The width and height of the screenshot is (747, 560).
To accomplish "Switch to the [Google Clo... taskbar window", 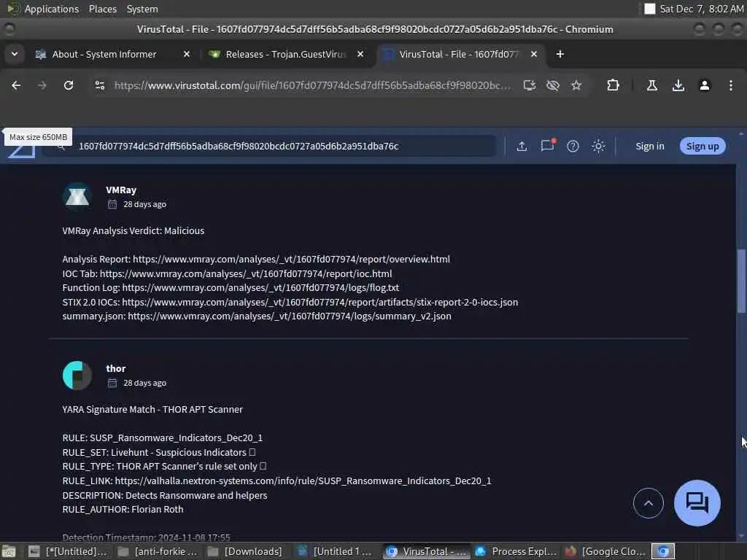I will [605, 551].
